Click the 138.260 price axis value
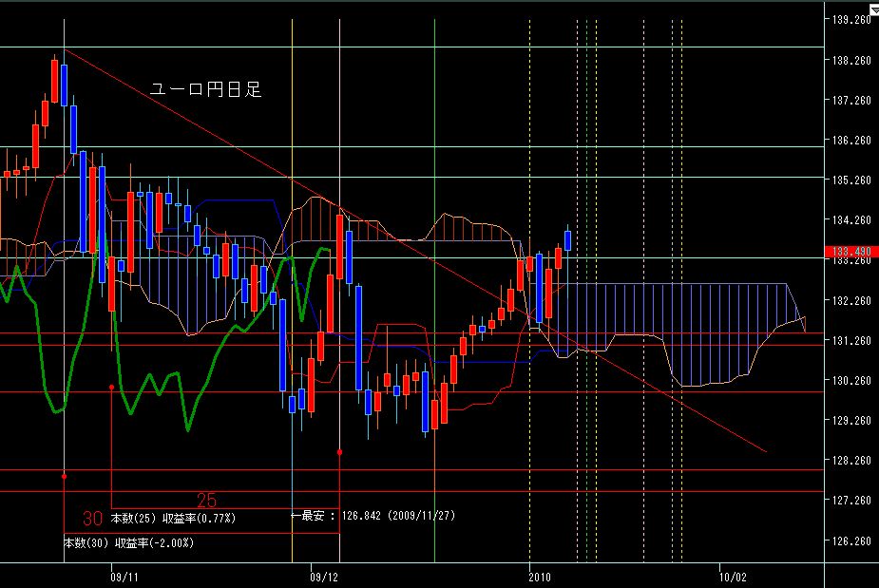879x588 pixels. point(851,61)
